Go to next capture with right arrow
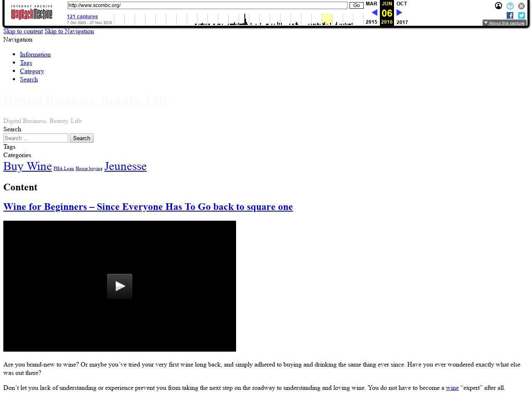532x399 pixels. tap(399, 13)
